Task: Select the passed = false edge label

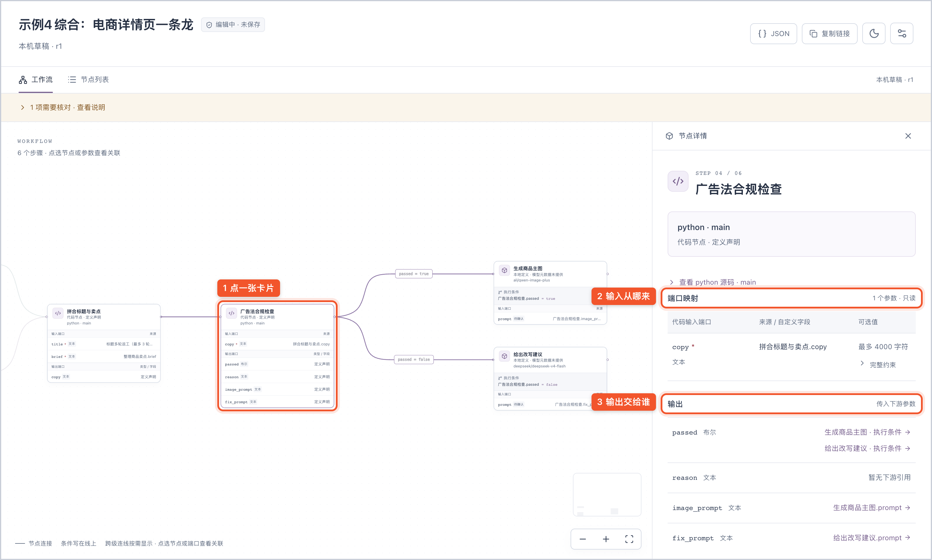Action: pos(414,359)
